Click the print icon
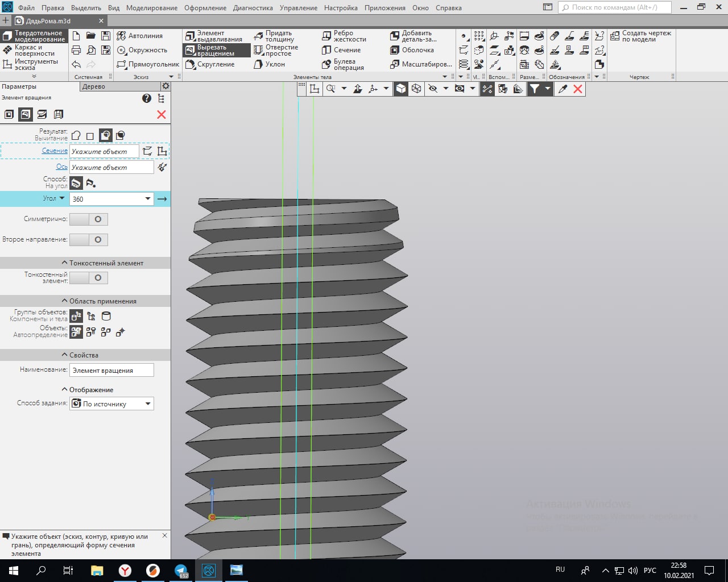728x582 pixels. (76, 50)
